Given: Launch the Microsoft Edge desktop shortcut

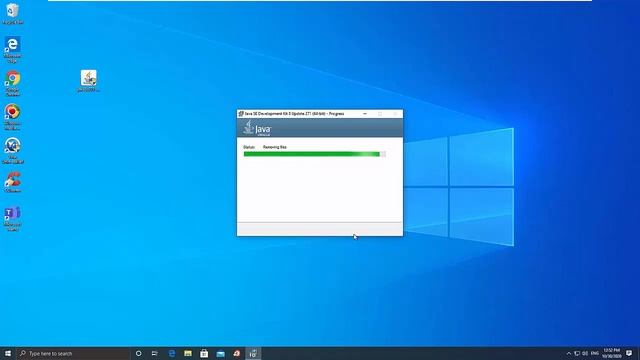Looking at the screenshot, I should pyautogui.click(x=12, y=49).
